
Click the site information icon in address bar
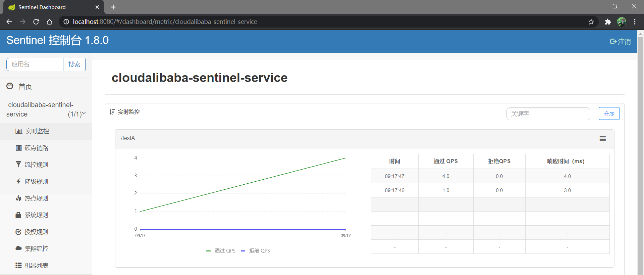[66, 21]
